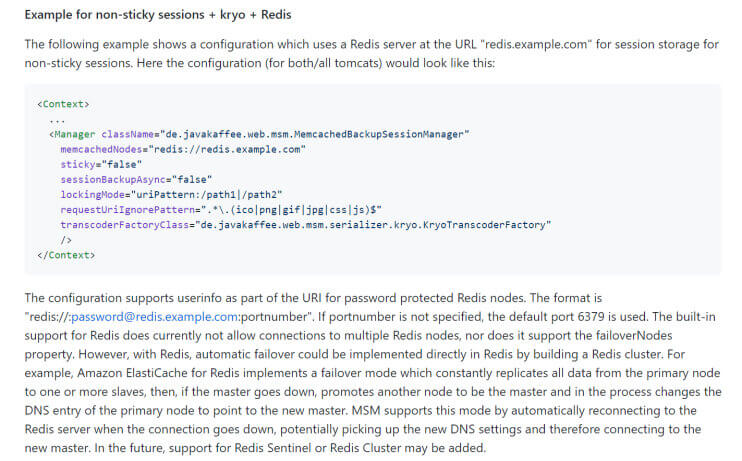Click the requestUriIgnorePattern attribute
The width and height of the screenshot is (742, 461).
point(128,210)
